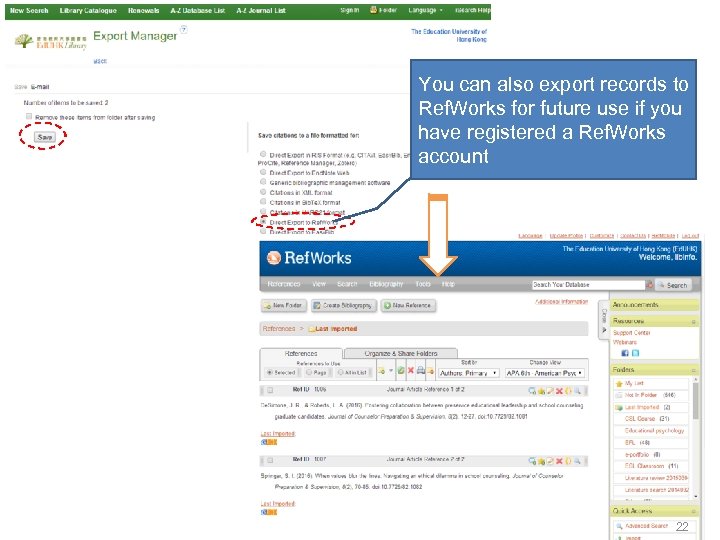Viewport: 720px width, 540px height.
Task: Click the EdUHK Library logo
Action: click(x=50, y=42)
